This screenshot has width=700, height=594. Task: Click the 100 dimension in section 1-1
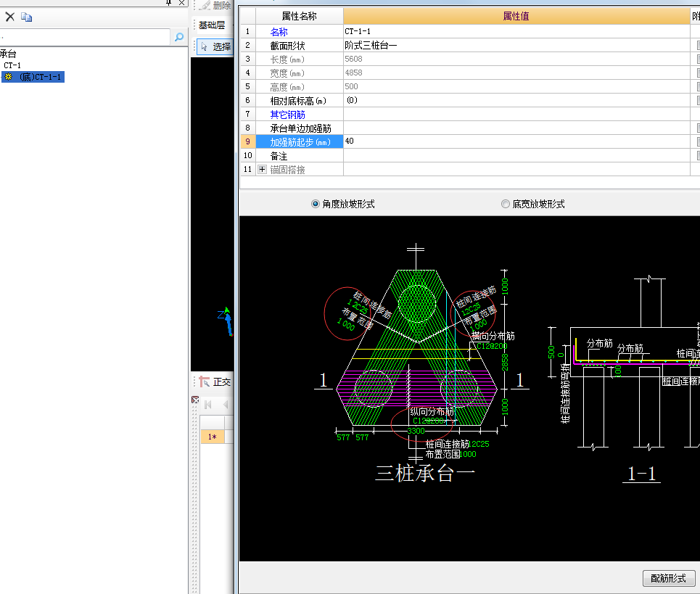(618, 371)
